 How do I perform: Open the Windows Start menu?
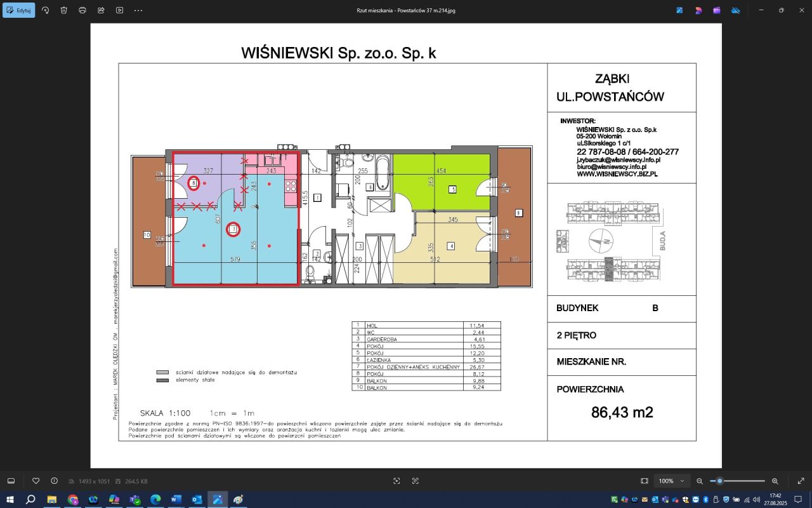pyautogui.click(x=10, y=500)
